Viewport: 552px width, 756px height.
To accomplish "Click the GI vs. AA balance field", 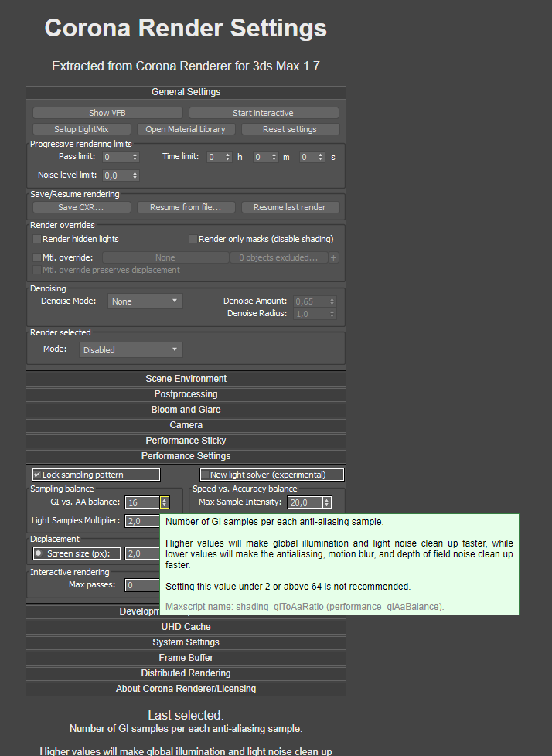I will (x=143, y=502).
